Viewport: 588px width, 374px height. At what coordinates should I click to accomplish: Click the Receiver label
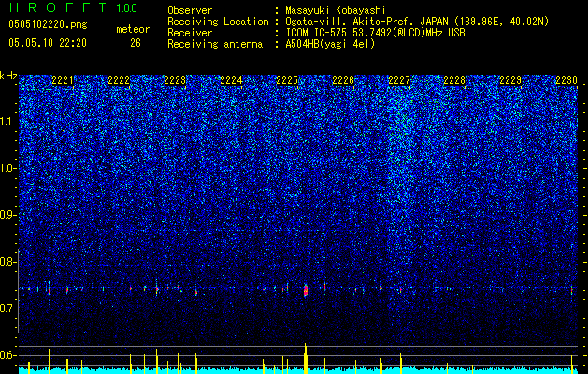click(190, 33)
